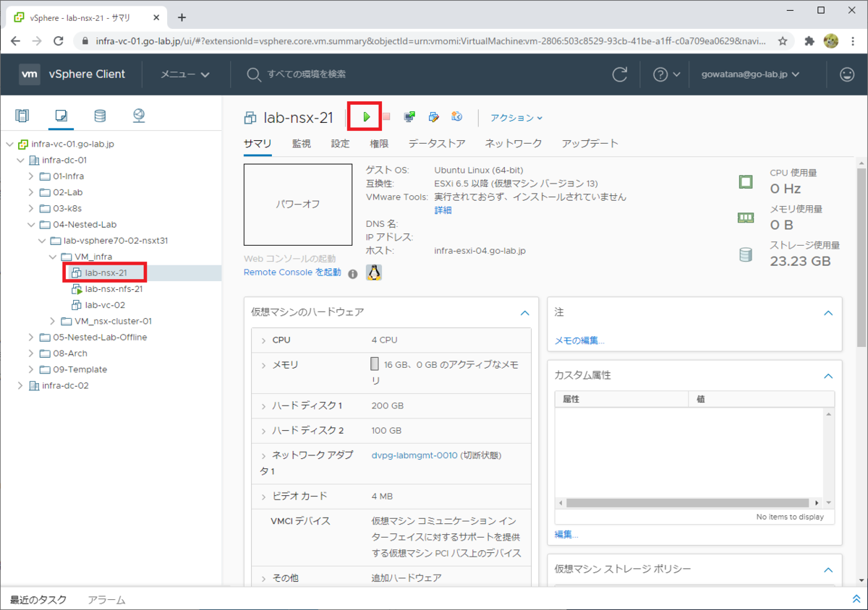This screenshot has width=868, height=610.
Task: Switch to the 監視 tab
Action: coord(301,143)
